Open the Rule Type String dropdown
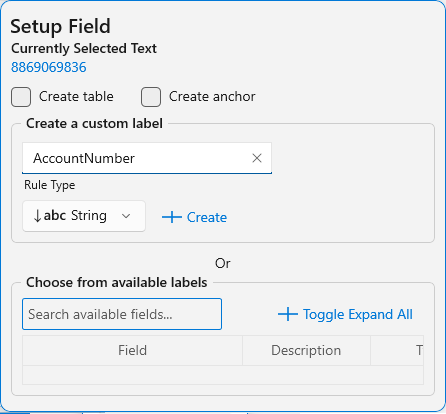This screenshot has height=414, width=446. (x=84, y=216)
